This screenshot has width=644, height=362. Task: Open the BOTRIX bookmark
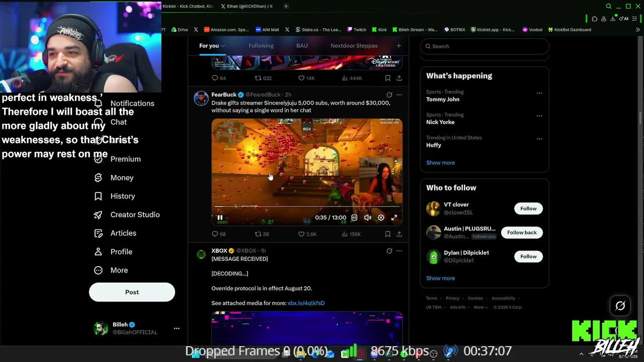(x=454, y=30)
